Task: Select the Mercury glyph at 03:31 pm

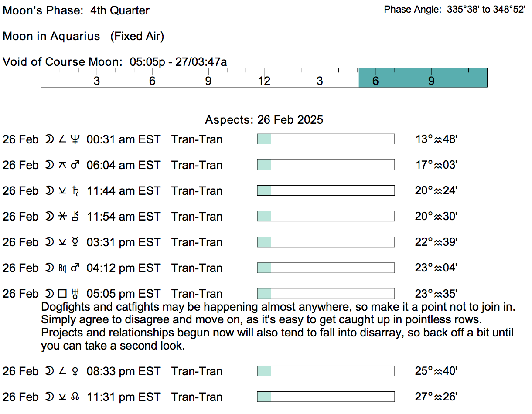Action: coord(75,242)
